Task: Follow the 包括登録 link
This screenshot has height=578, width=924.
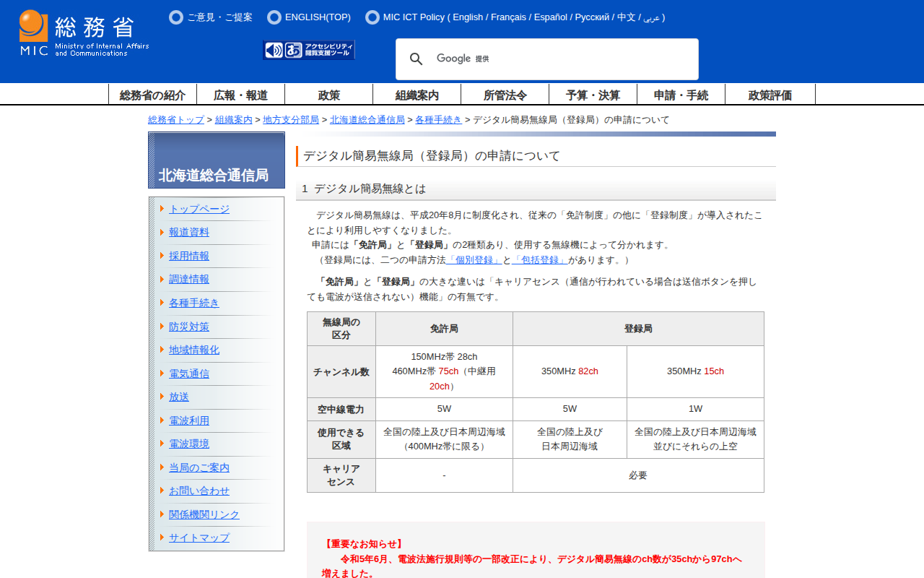Action: click(540, 260)
